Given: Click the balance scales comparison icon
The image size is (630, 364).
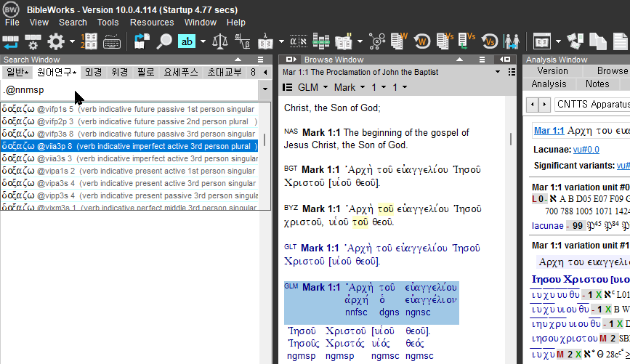Looking at the screenshot, I should point(219,41).
